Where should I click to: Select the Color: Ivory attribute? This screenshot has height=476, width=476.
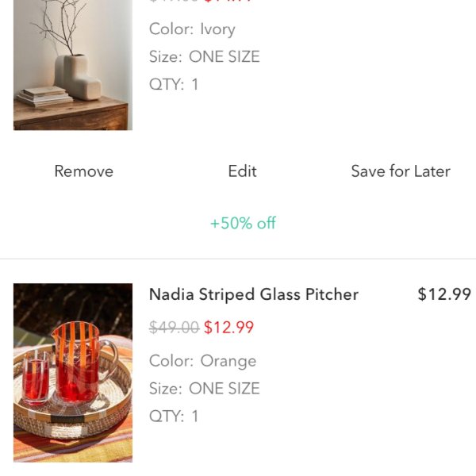point(192,29)
